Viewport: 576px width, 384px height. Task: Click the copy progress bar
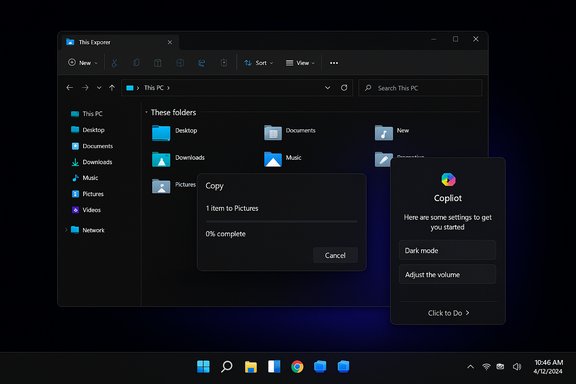[x=281, y=222]
